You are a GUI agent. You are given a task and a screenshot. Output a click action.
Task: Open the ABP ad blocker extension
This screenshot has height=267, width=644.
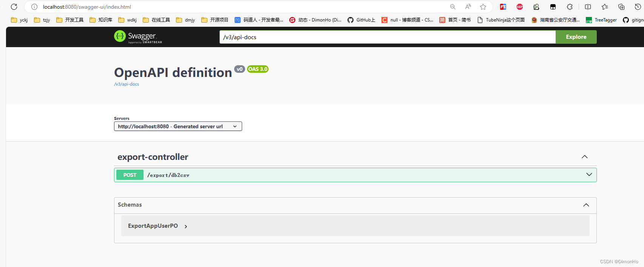pos(520,7)
